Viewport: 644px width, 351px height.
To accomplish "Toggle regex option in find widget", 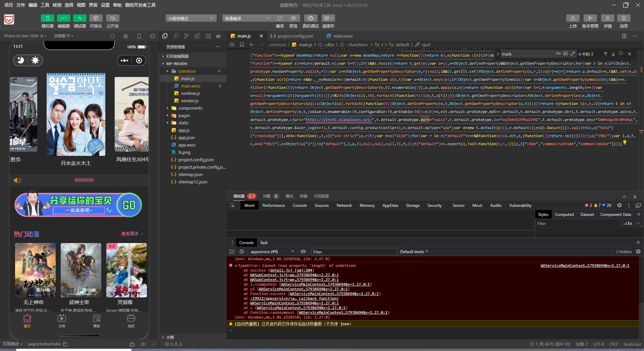I will tap(573, 54).
